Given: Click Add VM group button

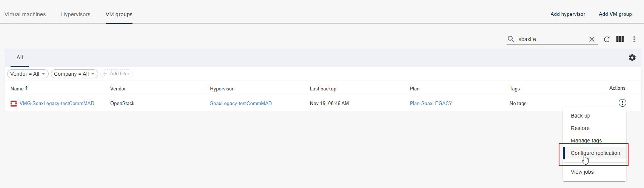Looking at the screenshot, I should point(615,14).
